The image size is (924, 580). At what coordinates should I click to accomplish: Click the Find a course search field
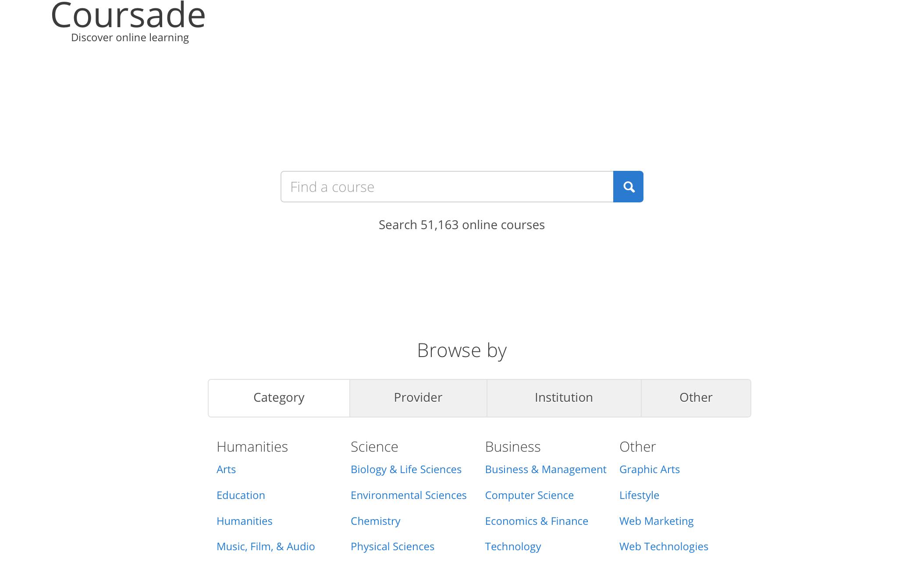[x=446, y=187]
